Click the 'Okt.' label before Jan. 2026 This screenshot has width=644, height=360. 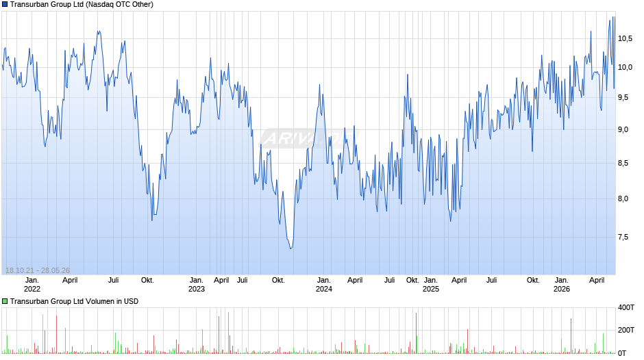[533, 281]
